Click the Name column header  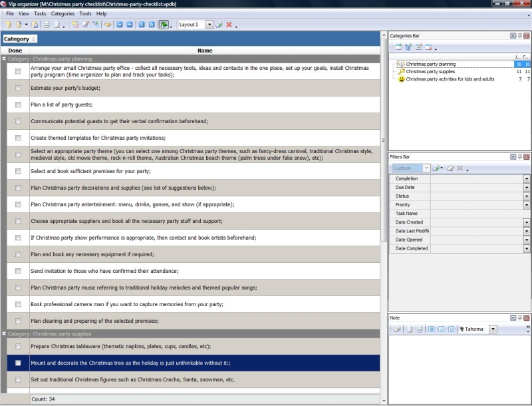[205, 50]
